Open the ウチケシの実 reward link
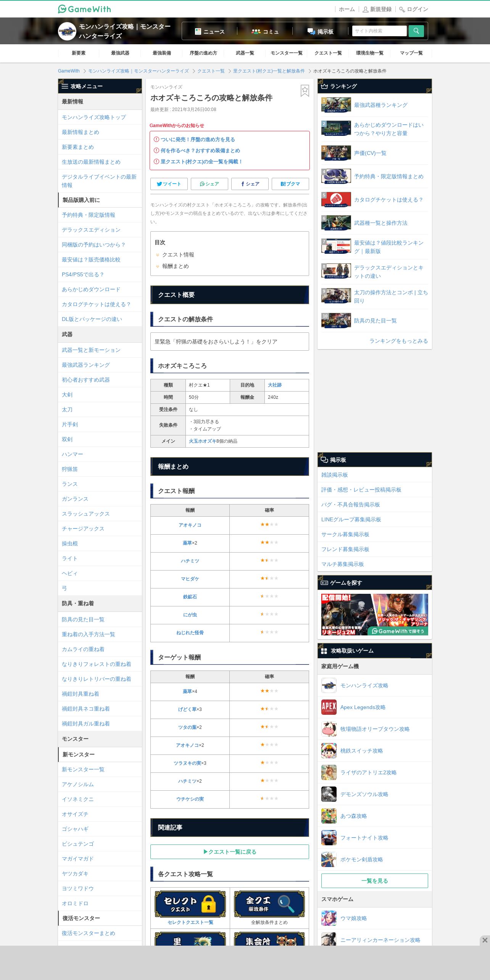Image resolution: width=490 pixels, height=980 pixels. pos(190,799)
